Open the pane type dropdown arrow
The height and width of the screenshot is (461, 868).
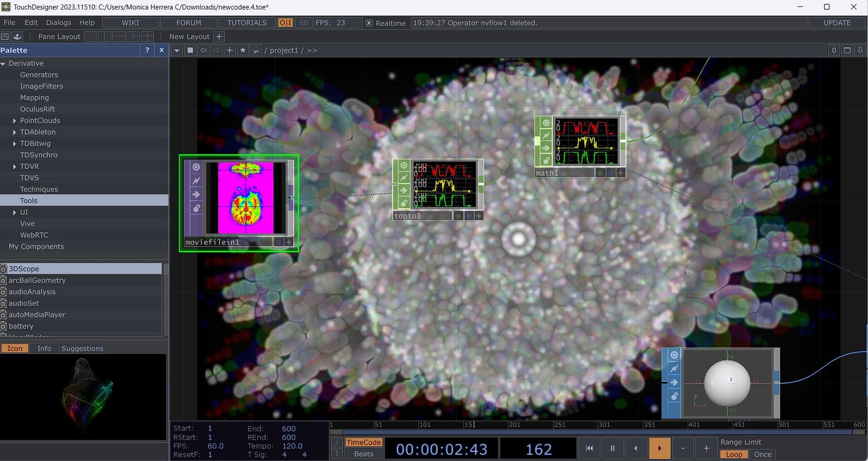[176, 50]
